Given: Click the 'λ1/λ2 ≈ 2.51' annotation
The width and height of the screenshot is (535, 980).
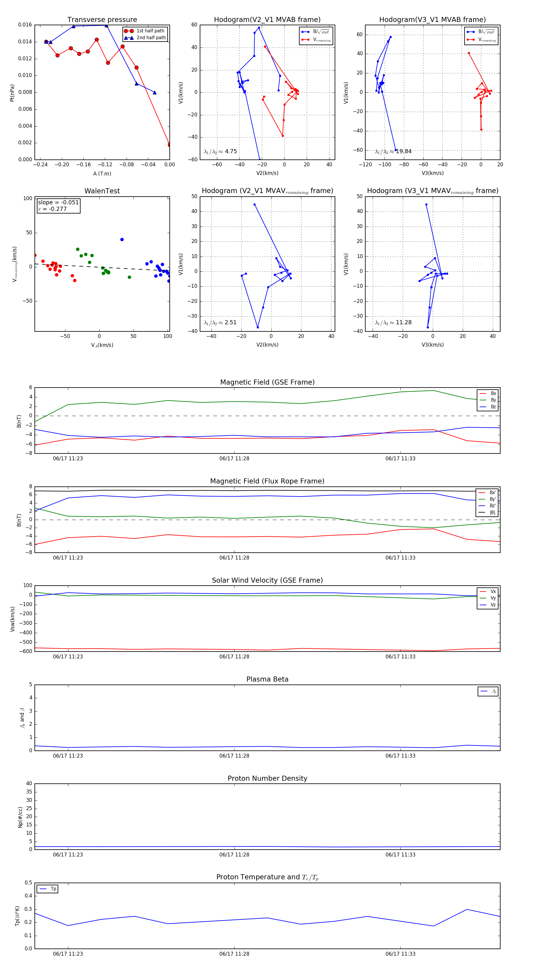Looking at the screenshot, I should (220, 323).
